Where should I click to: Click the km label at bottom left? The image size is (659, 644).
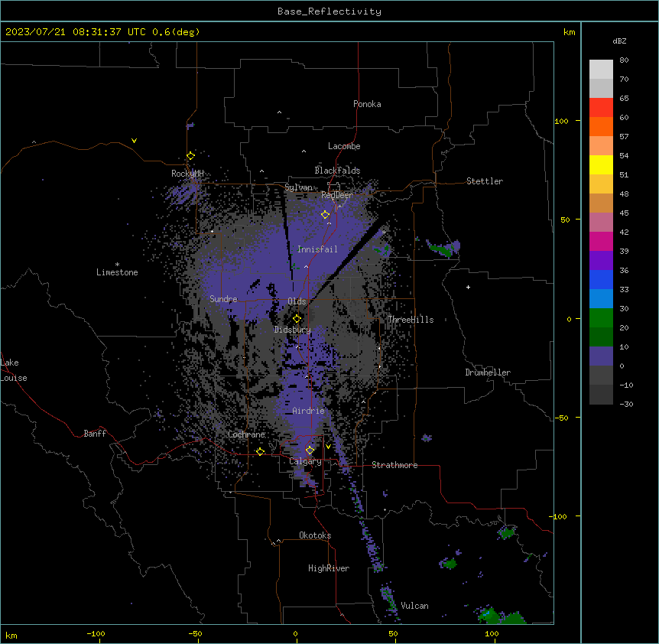point(11,636)
